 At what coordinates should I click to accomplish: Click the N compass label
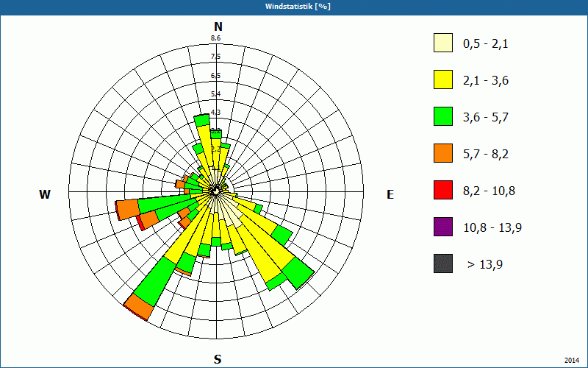coord(218,26)
